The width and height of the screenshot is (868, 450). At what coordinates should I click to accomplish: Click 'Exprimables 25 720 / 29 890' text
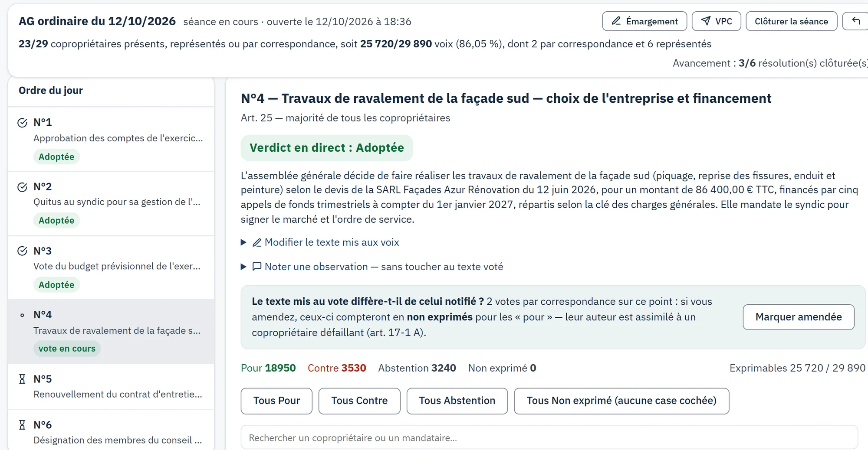point(797,368)
